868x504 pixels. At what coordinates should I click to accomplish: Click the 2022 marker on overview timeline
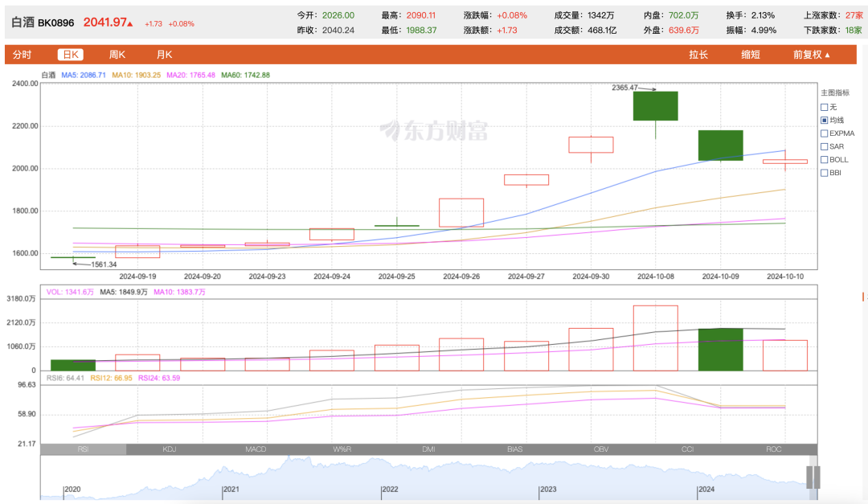[x=390, y=489]
